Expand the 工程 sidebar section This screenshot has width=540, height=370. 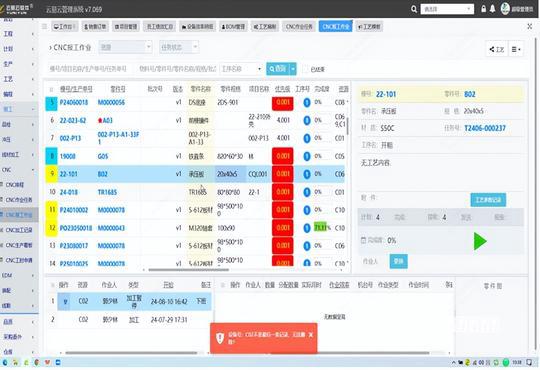coord(19,34)
